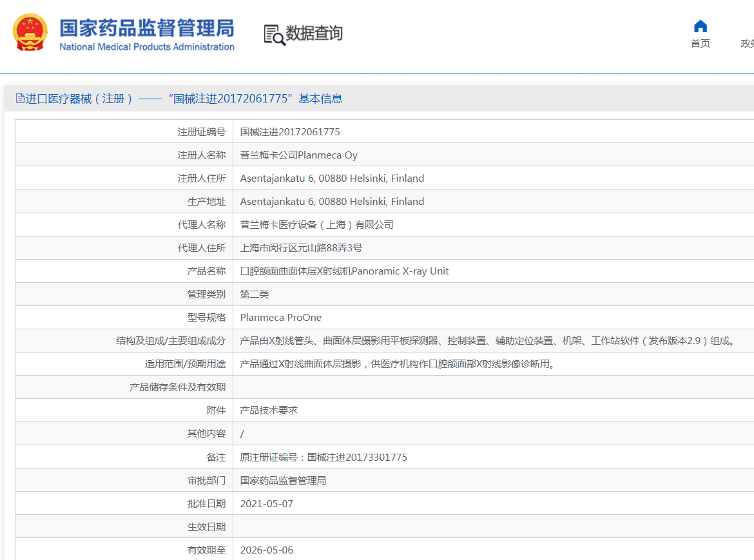
Task: Click the 产品名称 label
Action: pyautogui.click(x=206, y=271)
